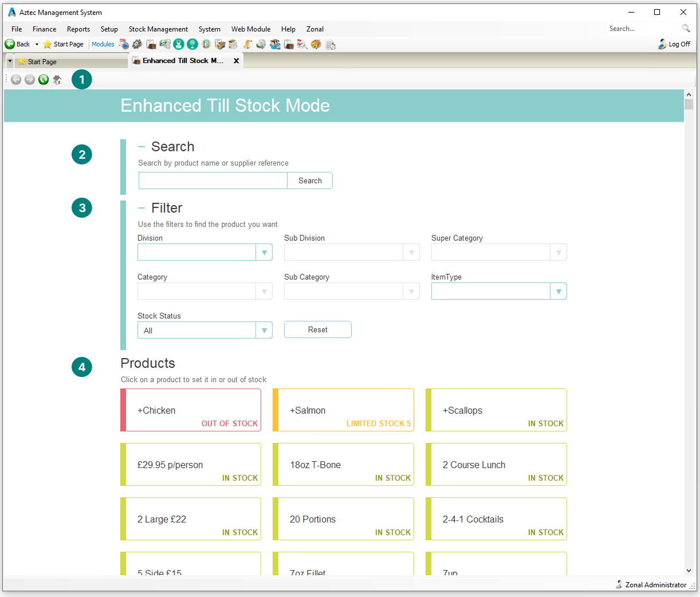Open the Stock Management menu
The image size is (700, 597).
pos(158,29)
